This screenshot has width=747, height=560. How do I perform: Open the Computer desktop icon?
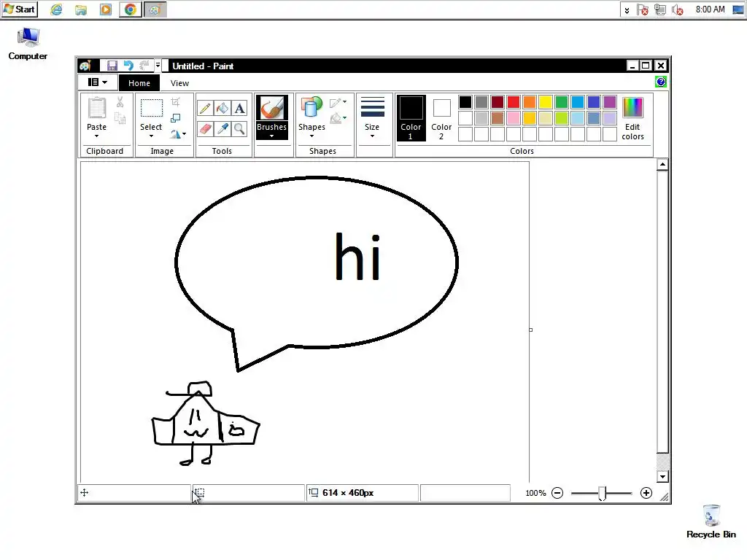click(x=28, y=44)
